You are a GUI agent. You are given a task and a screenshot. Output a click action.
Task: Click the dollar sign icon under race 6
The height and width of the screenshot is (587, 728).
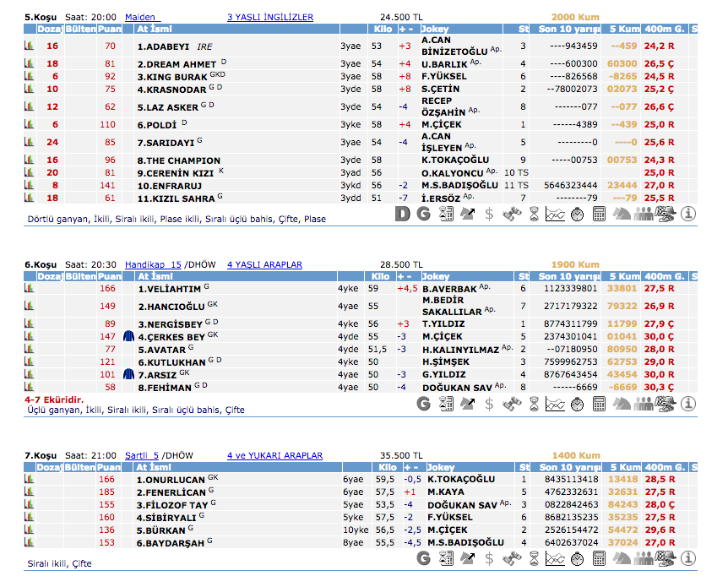click(x=490, y=404)
